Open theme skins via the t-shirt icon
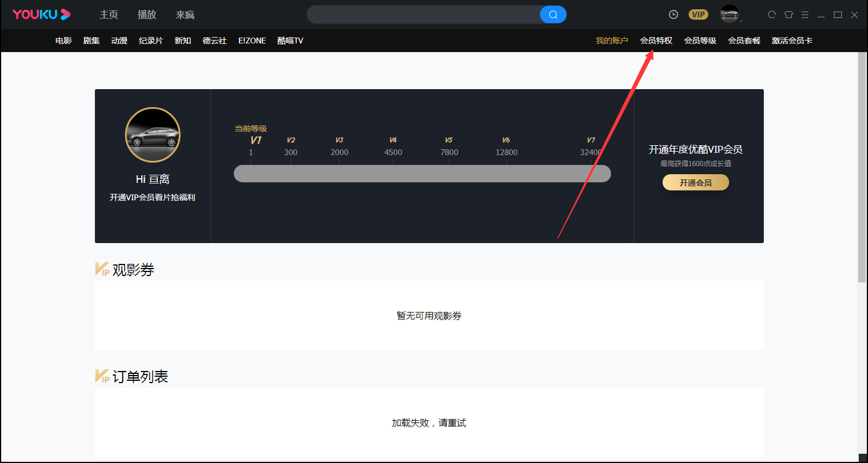Image resolution: width=868 pixels, height=463 pixels. [x=788, y=14]
